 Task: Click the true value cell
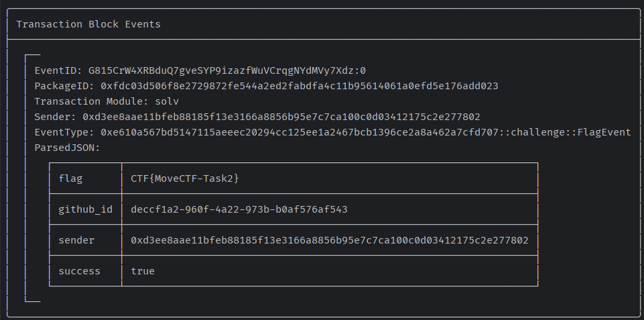(330, 271)
